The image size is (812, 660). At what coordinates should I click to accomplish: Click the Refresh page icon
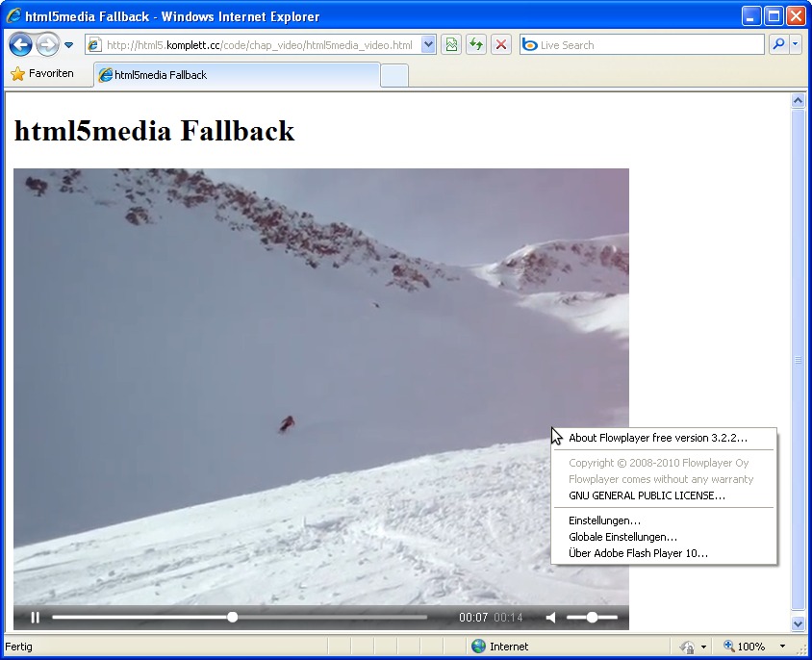pyautogui.click(x=475, y=44)
